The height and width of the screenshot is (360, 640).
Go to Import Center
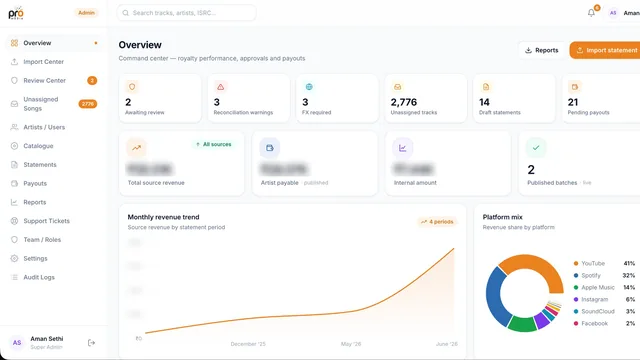(54, 62)
